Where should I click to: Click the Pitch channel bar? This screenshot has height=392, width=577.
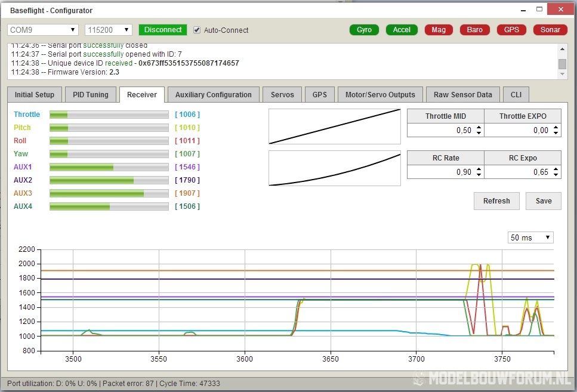109,128
